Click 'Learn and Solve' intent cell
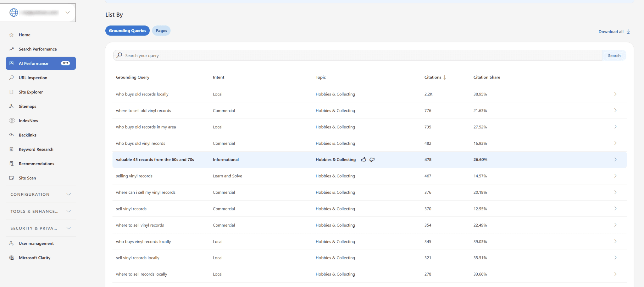This screenshot has height=287, width=644. pos(227,176)
